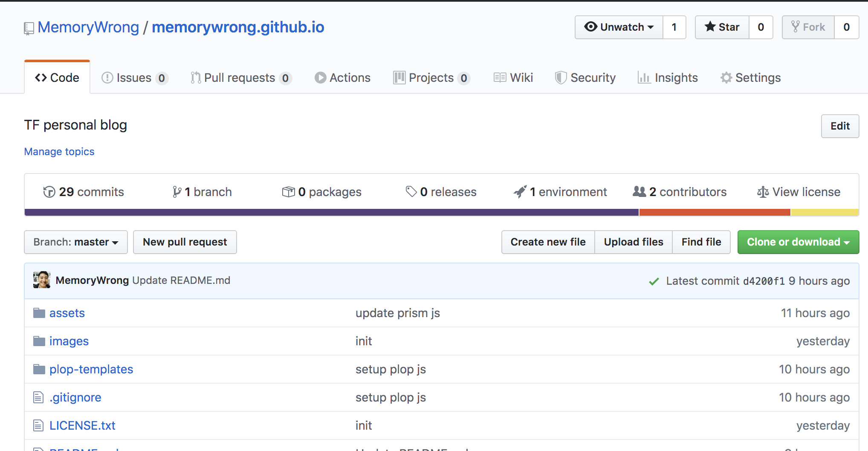
Task: Click the balance scale license icon
Action: coord(763,192)
